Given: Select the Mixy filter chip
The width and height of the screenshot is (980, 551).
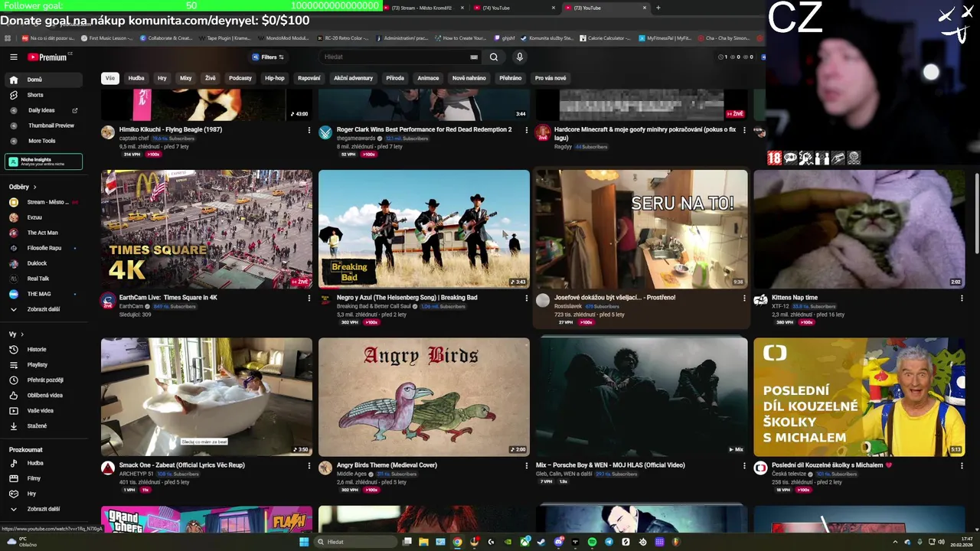Looking at the screenshot, I should 186,78.
